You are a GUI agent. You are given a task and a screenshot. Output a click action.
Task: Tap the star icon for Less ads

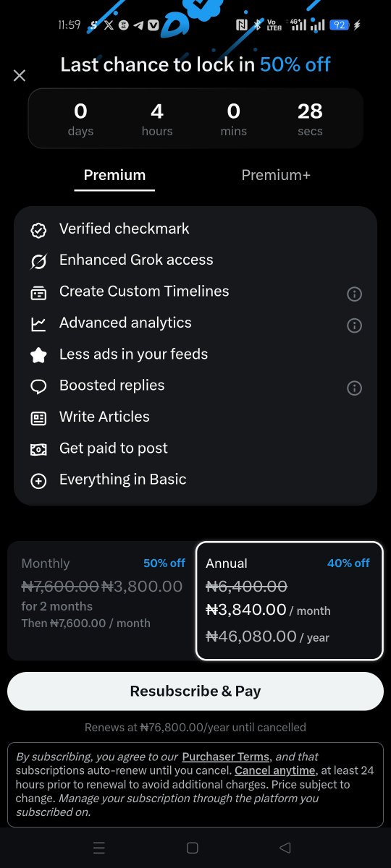(x=38, y=356)
